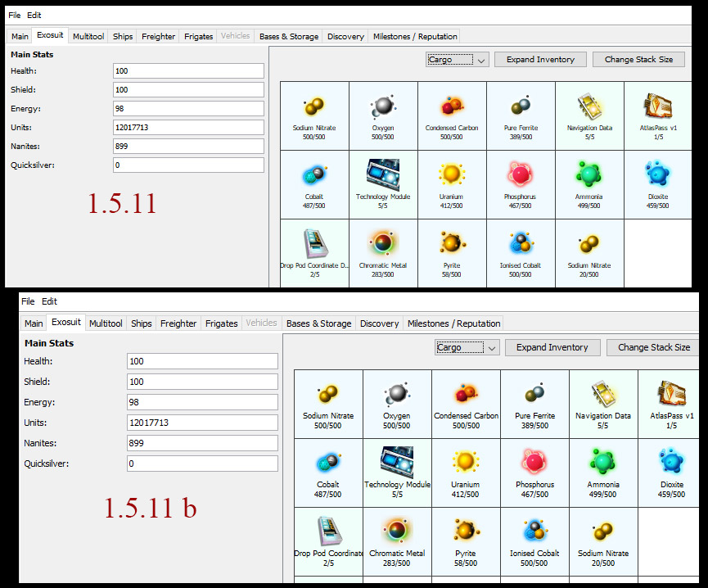
Task: Select Dioxite icon in top window
Action: tap(658, 174)
